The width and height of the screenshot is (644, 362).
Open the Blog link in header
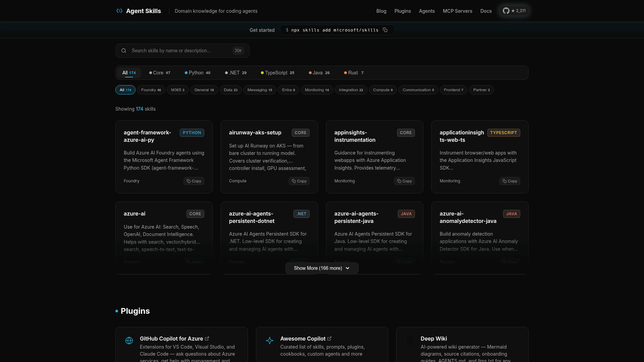(x=381, y=11)
